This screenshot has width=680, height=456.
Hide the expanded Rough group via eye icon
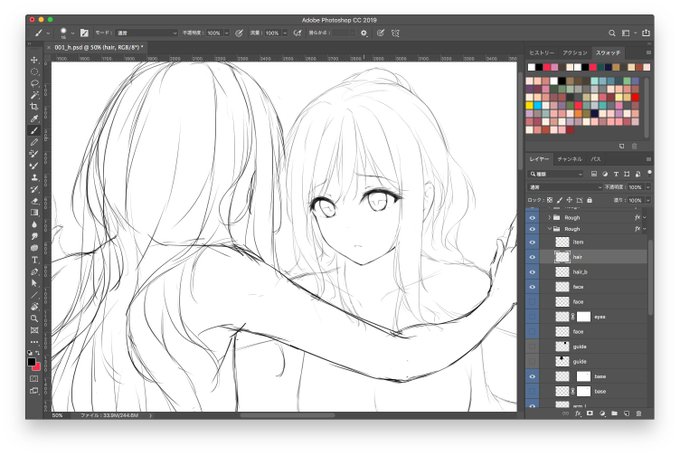532,229
